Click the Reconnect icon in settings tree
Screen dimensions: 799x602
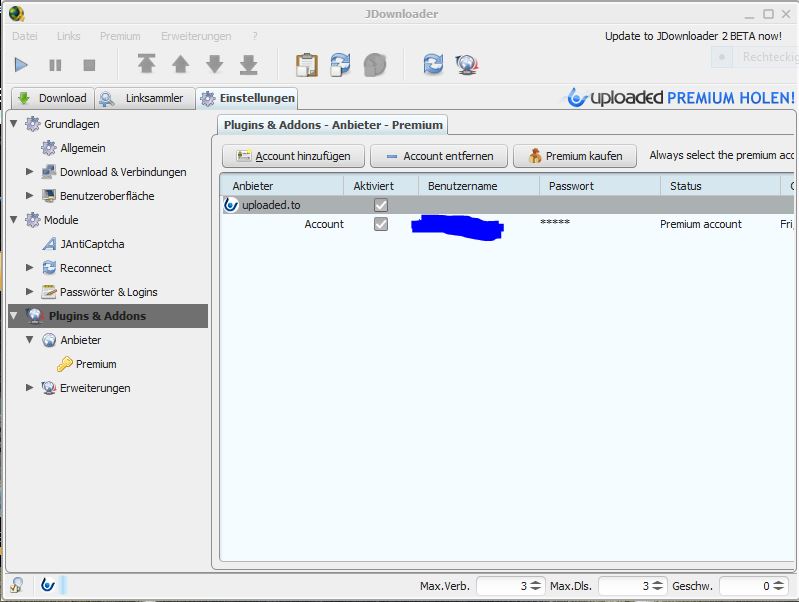tap(49, 268)
